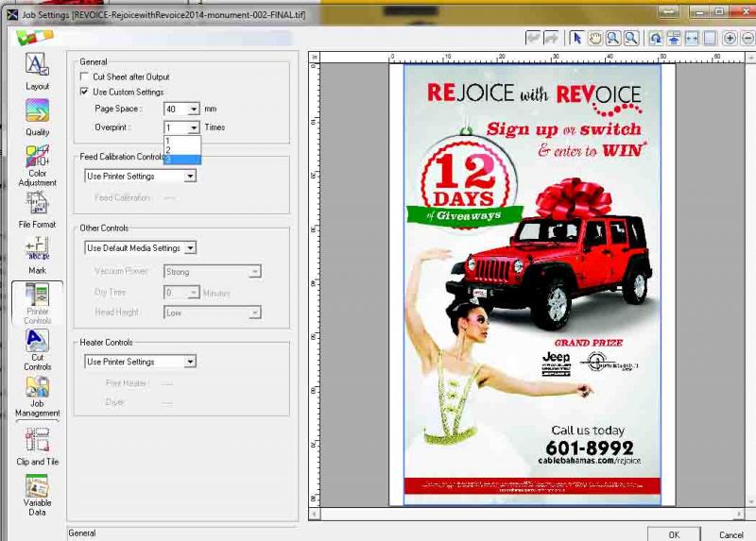Image resolution: width=756 pixels, height=541 pixels.
Task: Click the upload arrow toolbar icon
Action: (x=674, y=38)
